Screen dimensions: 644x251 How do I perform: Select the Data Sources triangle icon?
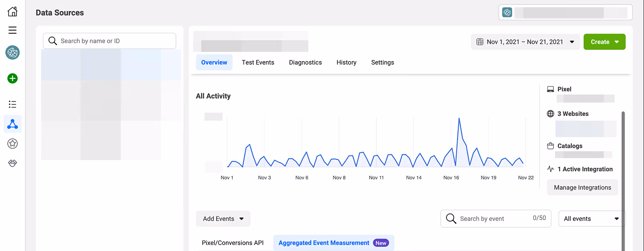tap(12, 124)
